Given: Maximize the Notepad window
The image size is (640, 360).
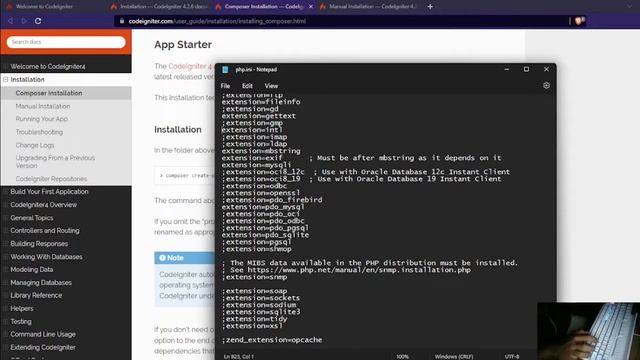Looking at the screenshot, I should [x=527, y=69].
